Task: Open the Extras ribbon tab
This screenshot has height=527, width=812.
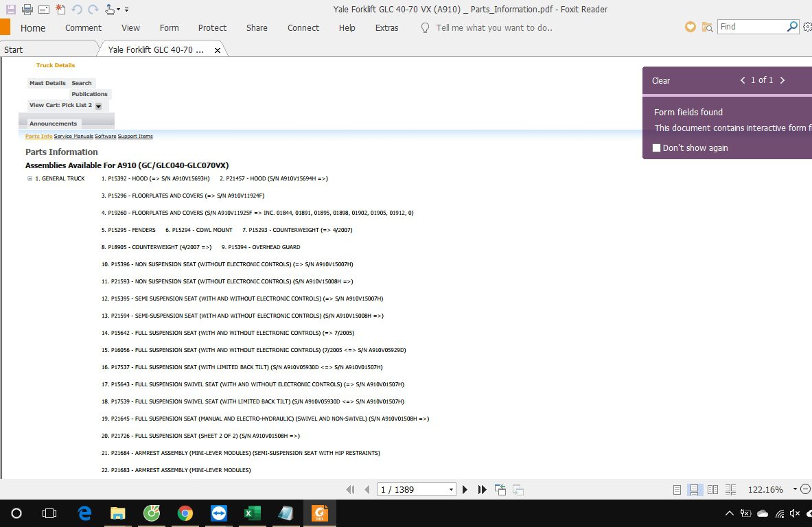Action: coord(386,28)
